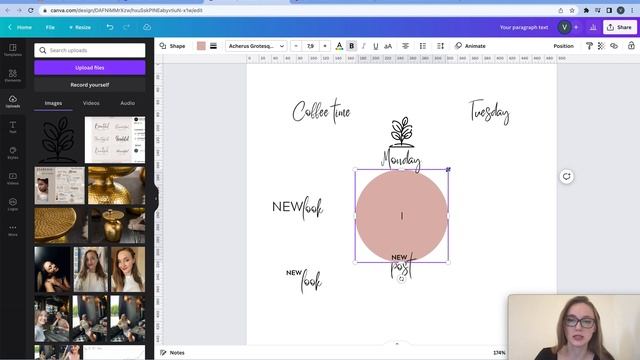Open border style options

coord(213,46)
